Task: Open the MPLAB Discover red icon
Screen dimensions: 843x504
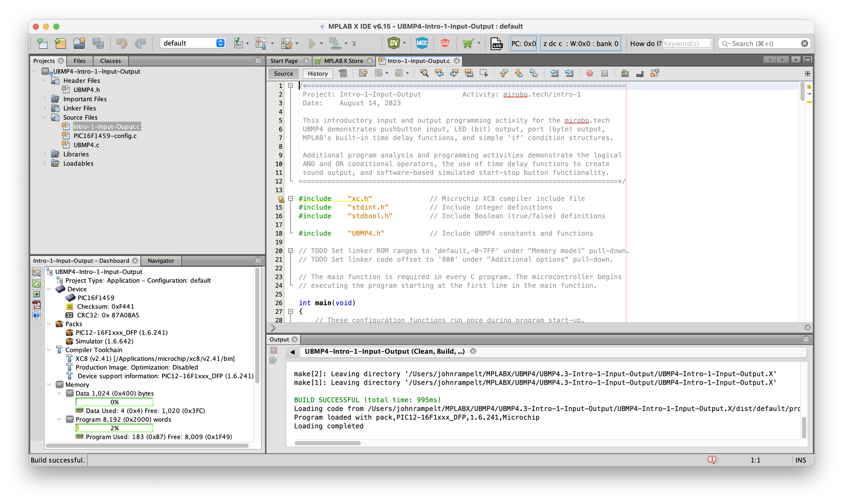Action: [445, 43]
